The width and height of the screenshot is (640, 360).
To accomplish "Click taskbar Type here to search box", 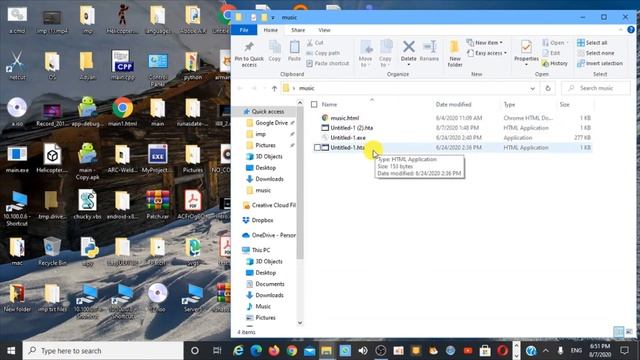I will [103, 351].
